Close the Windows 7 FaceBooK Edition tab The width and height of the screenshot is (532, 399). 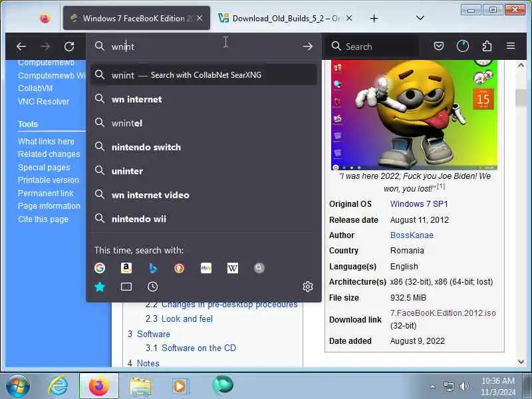point(199,19)
